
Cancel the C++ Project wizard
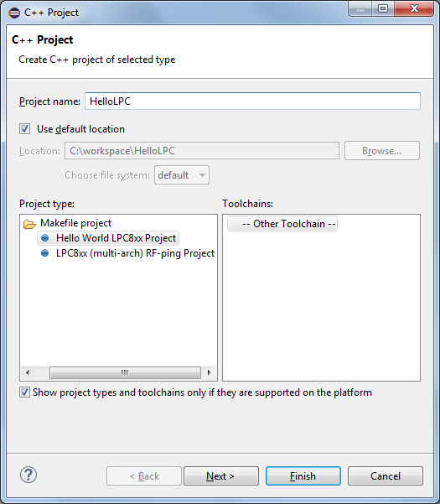386,476
